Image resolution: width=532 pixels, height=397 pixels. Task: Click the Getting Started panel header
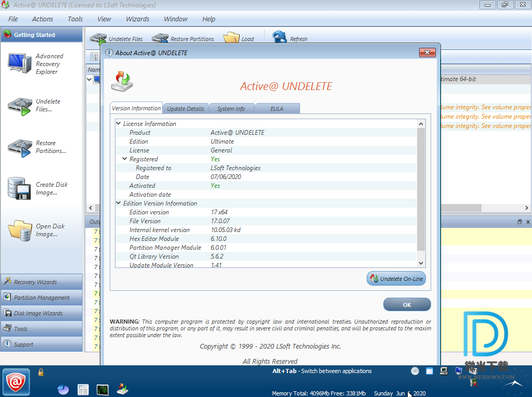pyautogui.click(x=42, y=35)
